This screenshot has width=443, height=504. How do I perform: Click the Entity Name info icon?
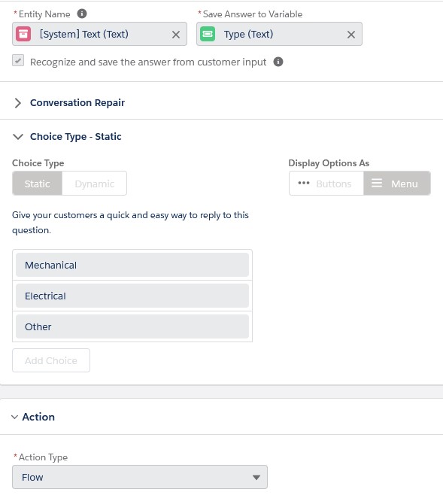(82, 14)
